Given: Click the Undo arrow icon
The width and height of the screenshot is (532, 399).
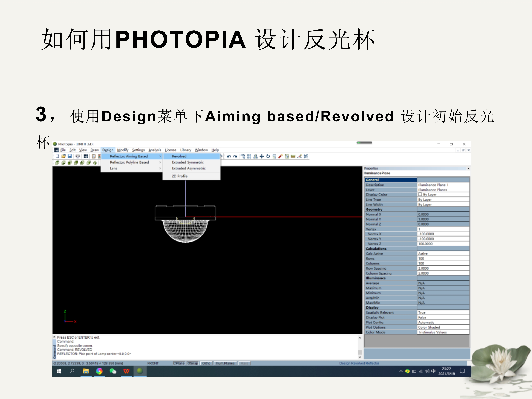Looking at the screenshot, I should click(229, 156).
